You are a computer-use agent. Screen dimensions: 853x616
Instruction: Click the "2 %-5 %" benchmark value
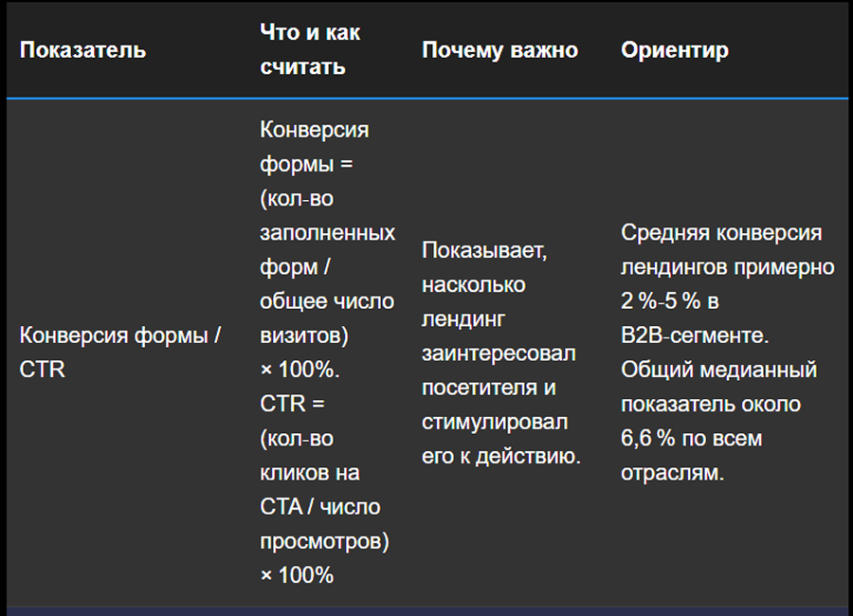(x=659, y=301)
